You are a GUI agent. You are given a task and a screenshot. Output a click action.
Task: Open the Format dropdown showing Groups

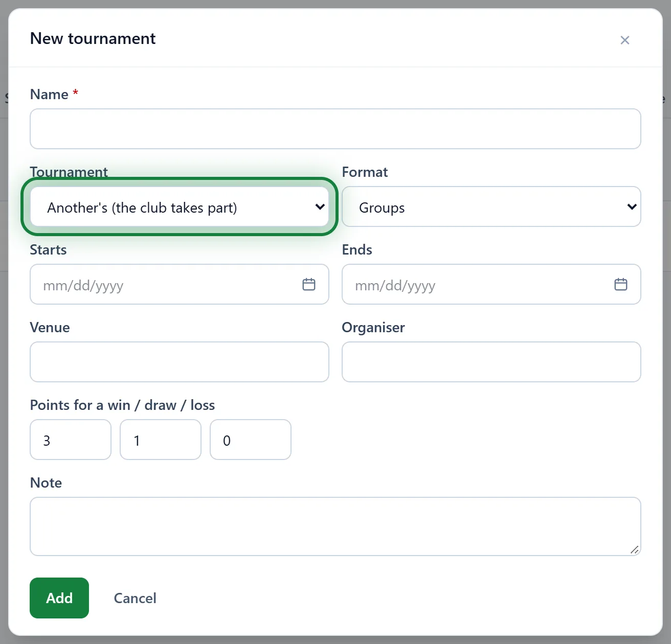tap(491, 206)
